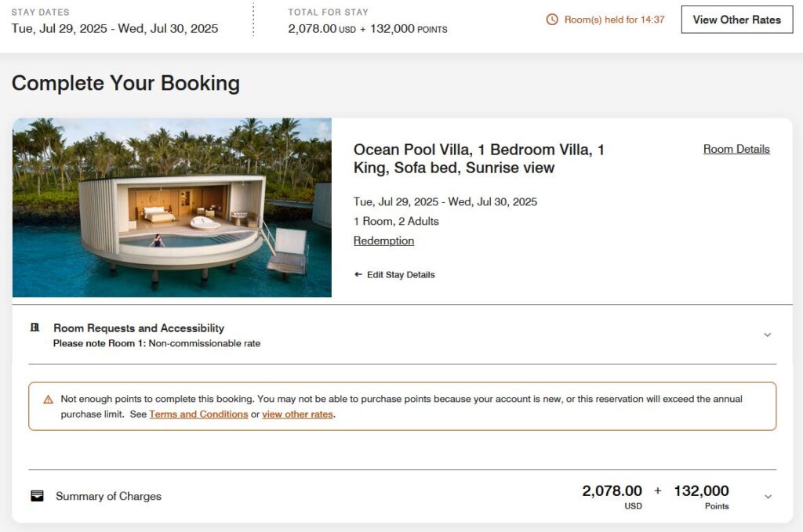Viewport: 803px width, 532px height.
Task: Expand the Room Requests and Accessibility chevron
Action: coord(767,335)
